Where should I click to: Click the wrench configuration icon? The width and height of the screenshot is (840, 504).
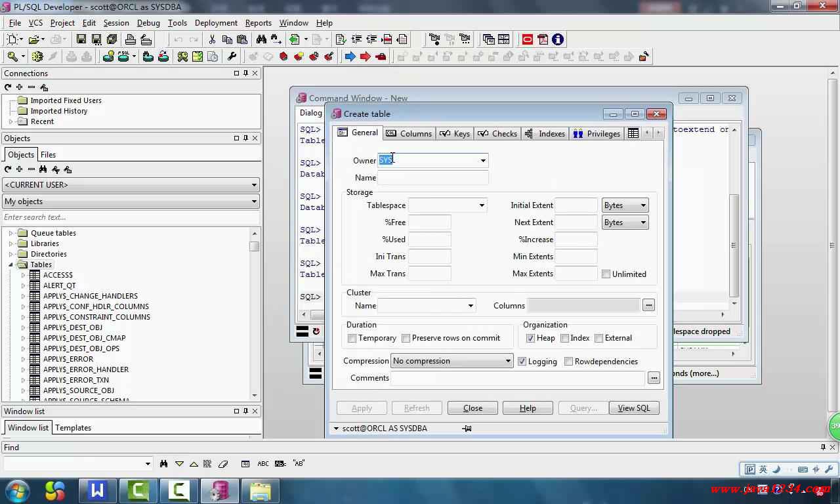(x=232, y=56)
